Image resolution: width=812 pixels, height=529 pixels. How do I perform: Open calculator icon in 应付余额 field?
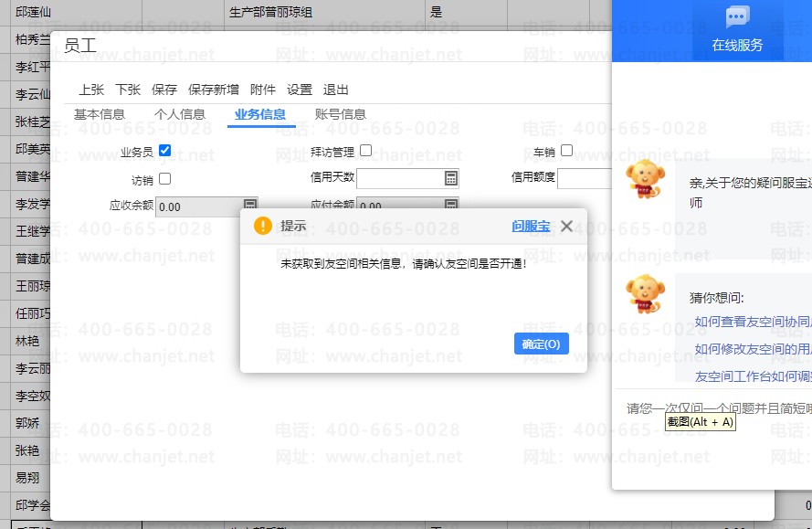coord(451,204)
